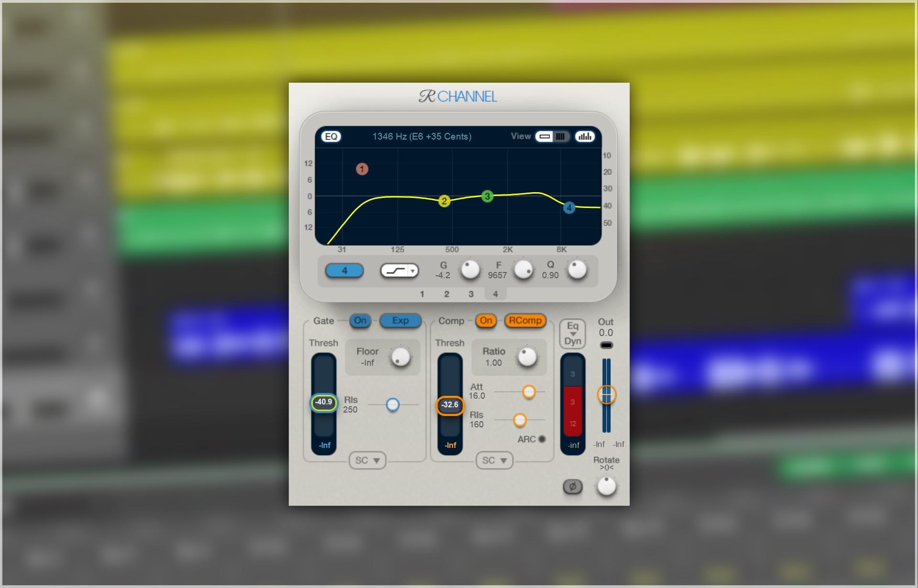The image size is (918, 588).
Task: Toggle the Comp On button
Action: tap(486, 320)
